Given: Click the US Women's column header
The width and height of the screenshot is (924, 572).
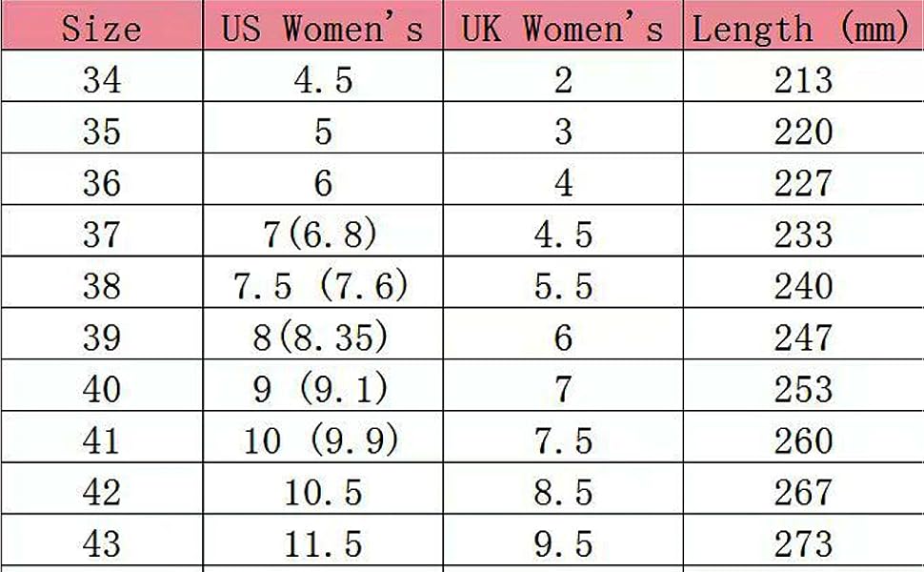Looking at the screenshot, I should 323,26.
